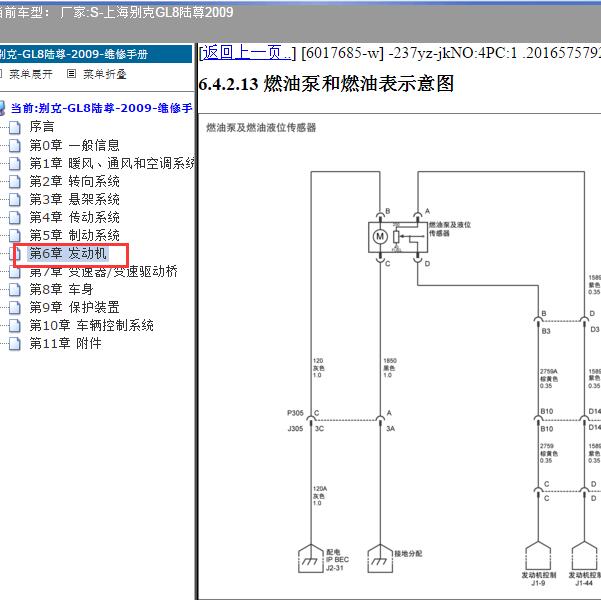
Task: Open chapter 第11章 附件
Action: coord(66,343)
